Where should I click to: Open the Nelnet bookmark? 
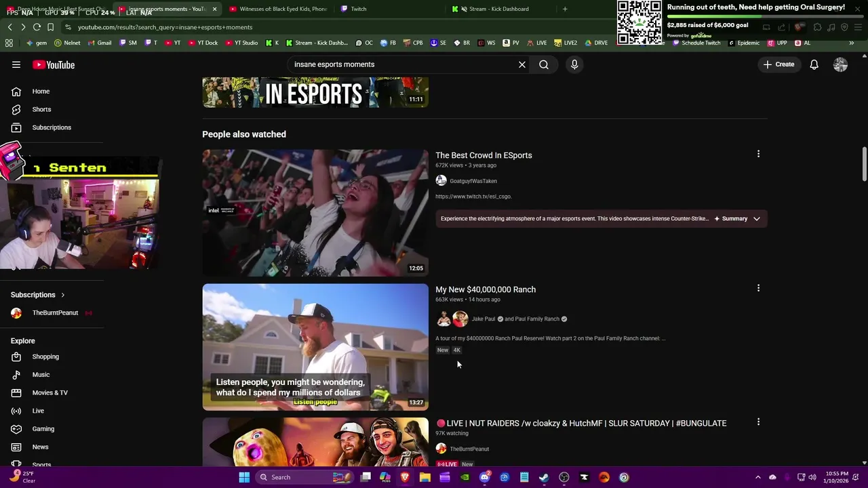tap(67, 43)
